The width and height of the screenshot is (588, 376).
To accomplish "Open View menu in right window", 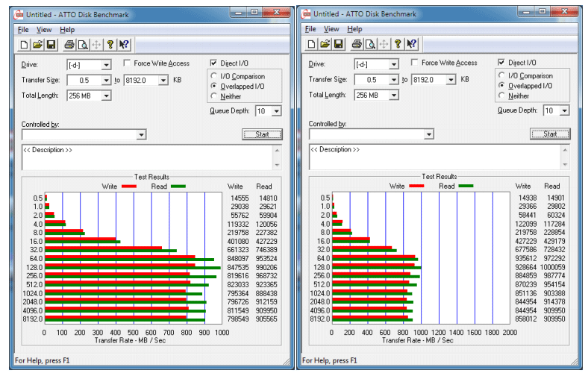I will [x=331, y=29].
